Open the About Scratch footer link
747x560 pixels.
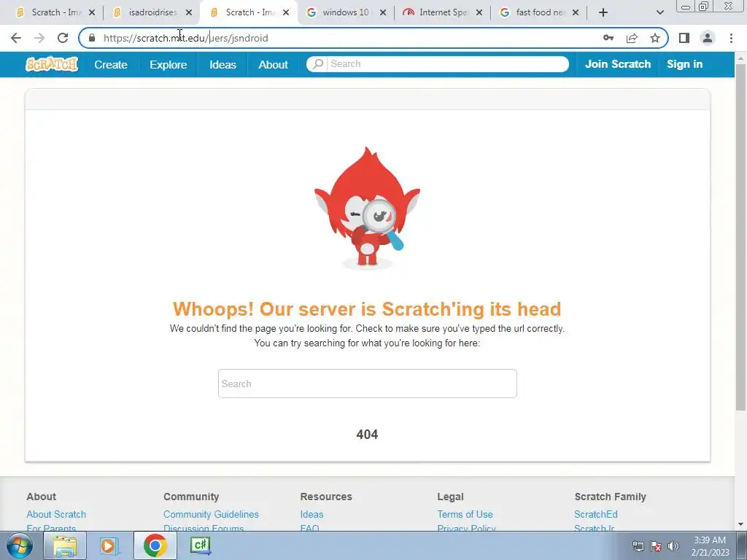(56, 514)
